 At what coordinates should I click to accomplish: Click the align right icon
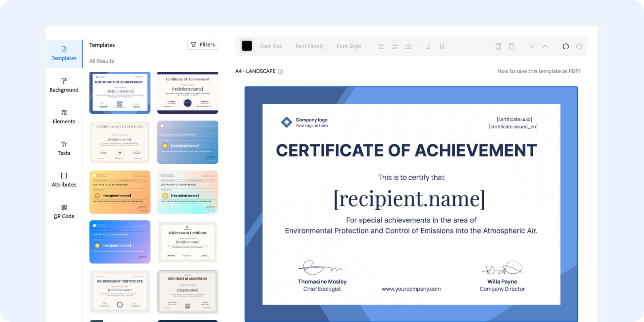pyautogui.click(x=408, y=46)
